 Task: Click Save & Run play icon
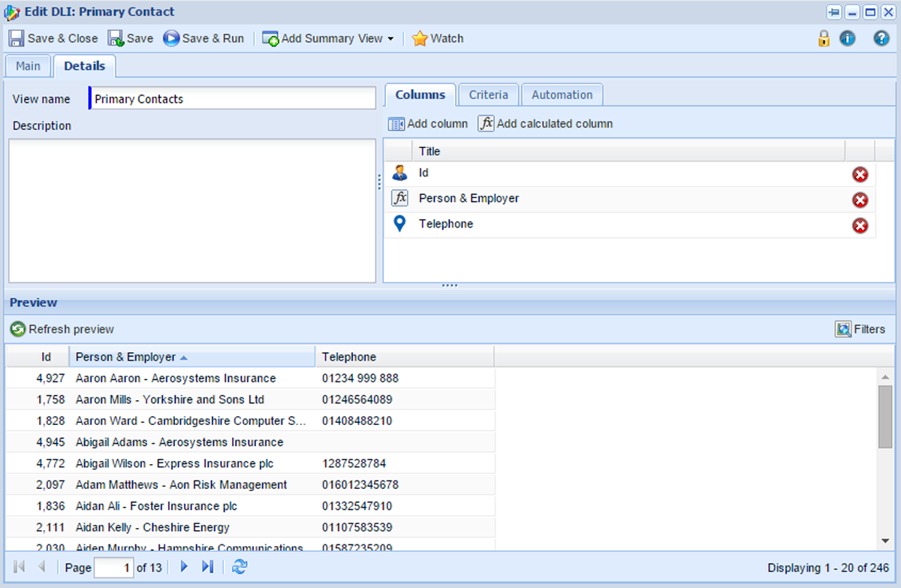[171, 38]
